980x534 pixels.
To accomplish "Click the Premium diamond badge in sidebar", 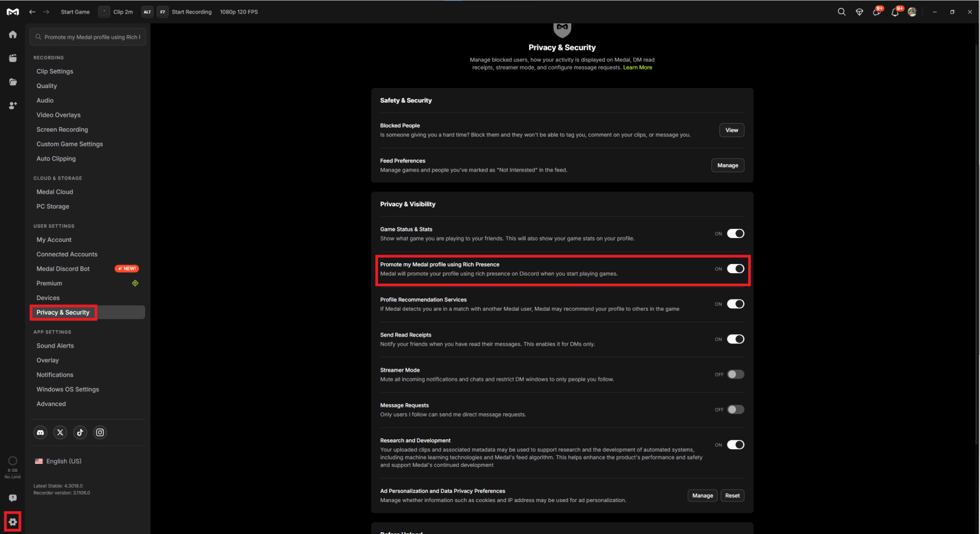I will coord(135,283).
